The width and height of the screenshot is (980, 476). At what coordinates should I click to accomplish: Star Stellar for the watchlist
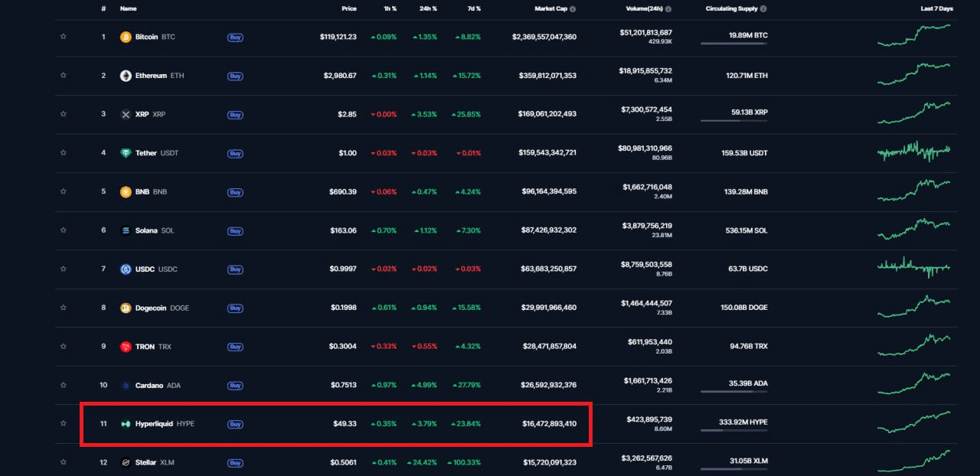coord(63,462)
